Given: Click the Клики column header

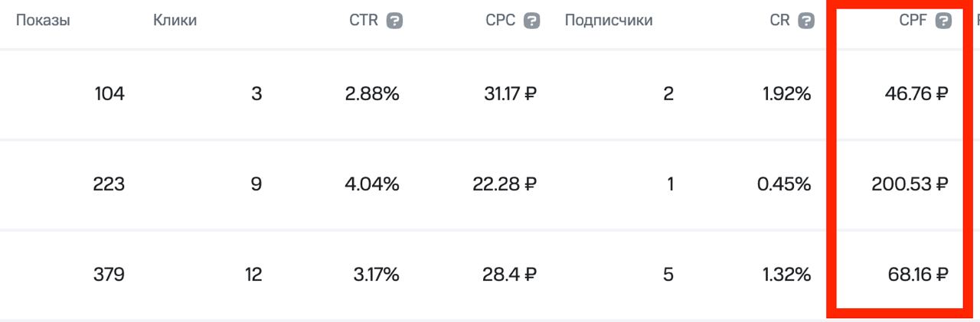Looking at the screenshot, I should point(175,21).
